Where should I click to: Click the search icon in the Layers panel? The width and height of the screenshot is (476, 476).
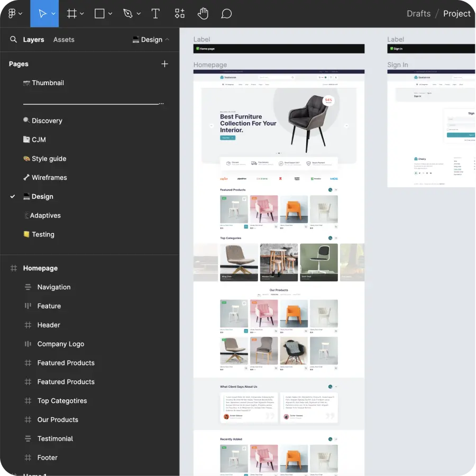click(x=13, y=39)
